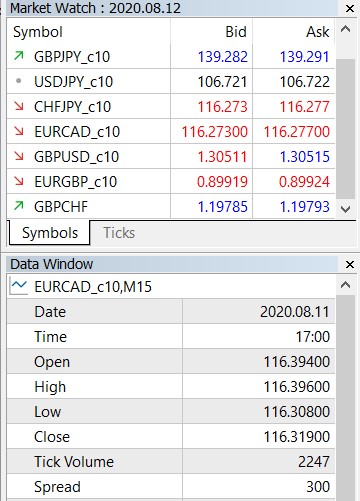Click the green up arrow beside GBPJPY_c10
360x501 pixels.
[x=19, y=56]
